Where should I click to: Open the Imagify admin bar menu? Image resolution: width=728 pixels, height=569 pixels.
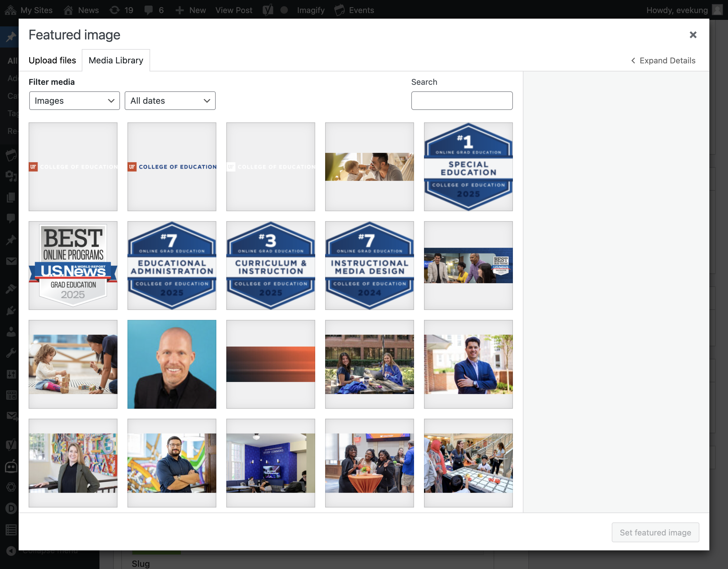coord(311,10)
